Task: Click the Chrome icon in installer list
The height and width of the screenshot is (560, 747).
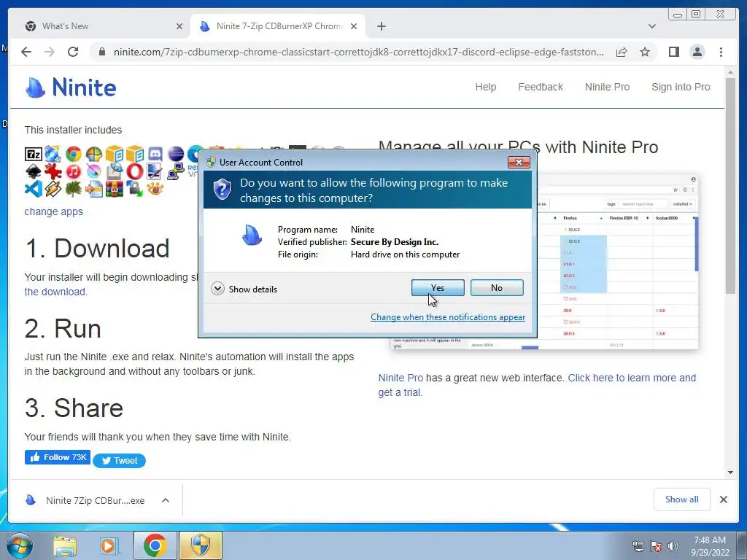Action: point(74,154)
